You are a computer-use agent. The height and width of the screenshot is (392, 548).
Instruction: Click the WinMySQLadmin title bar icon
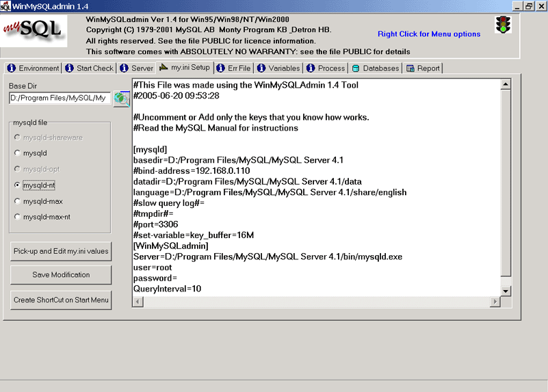point(5,6)
